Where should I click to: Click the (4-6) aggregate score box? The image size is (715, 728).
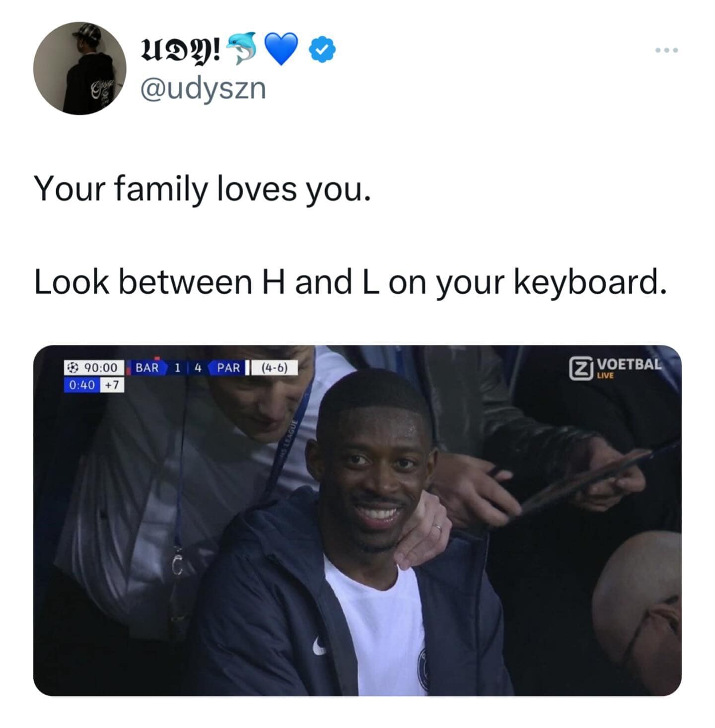(275, 368)
